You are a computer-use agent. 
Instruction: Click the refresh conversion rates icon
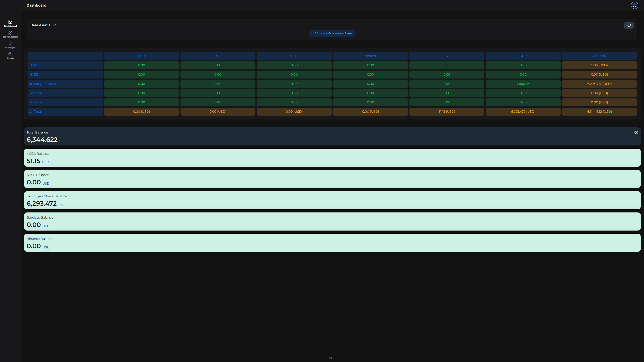pos(629,25)
